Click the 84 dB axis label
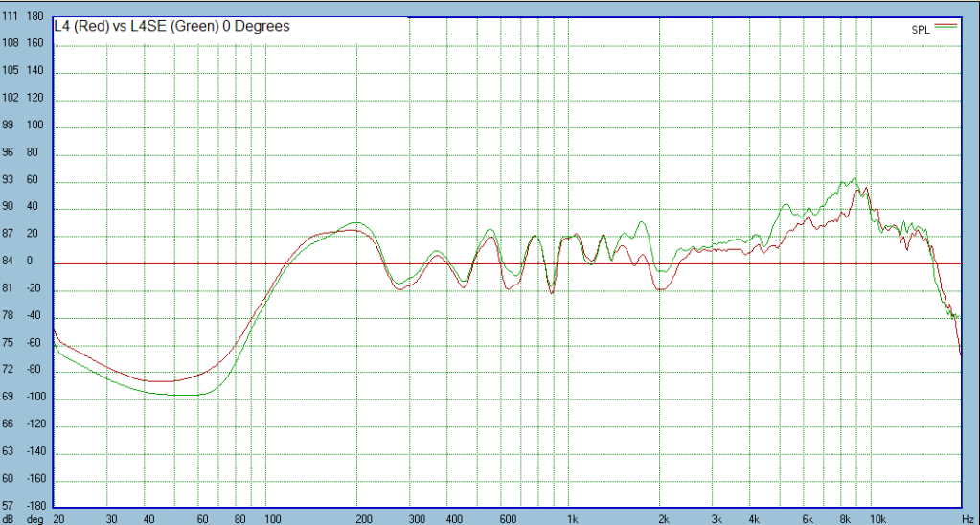This screenshot has height=525, width=980. click(7, 262)
